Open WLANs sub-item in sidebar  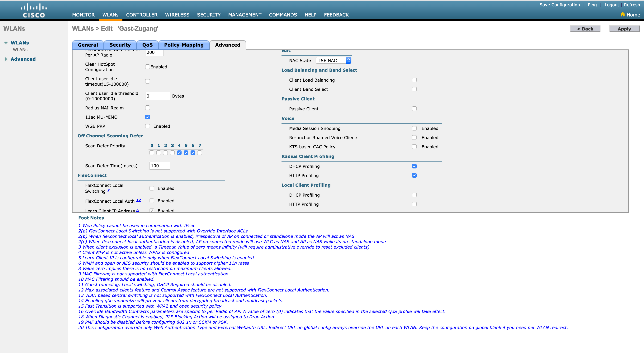pos(20,50)
